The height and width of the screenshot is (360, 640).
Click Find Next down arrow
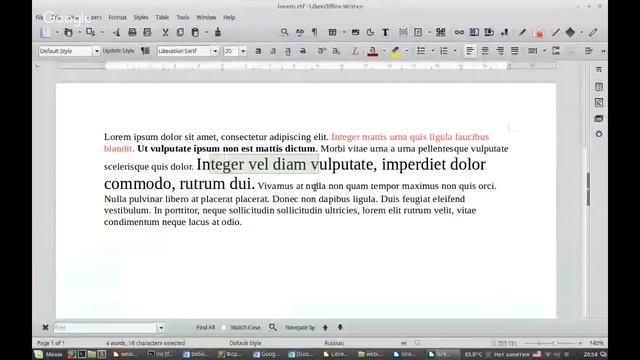(x=340, y=328)
